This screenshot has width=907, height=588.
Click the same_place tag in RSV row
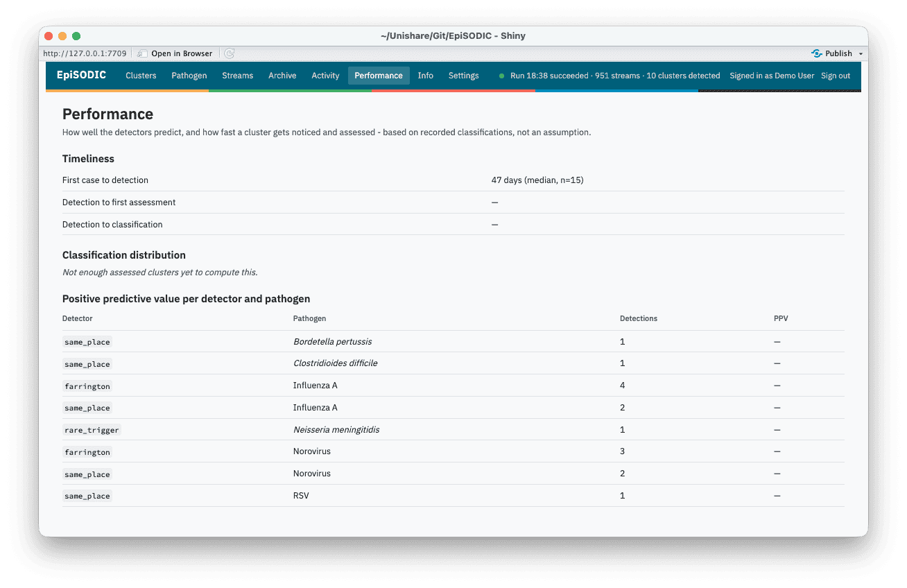[x=87, y=496]
